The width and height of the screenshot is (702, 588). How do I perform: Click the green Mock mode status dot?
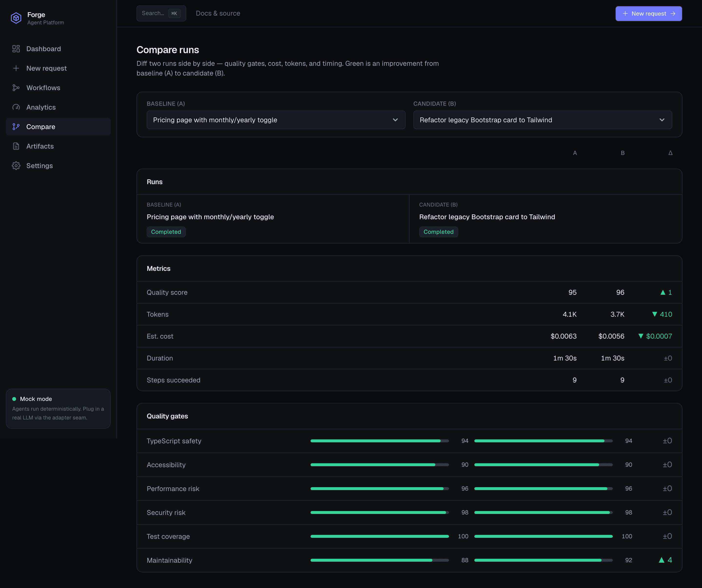pos(14,399)
